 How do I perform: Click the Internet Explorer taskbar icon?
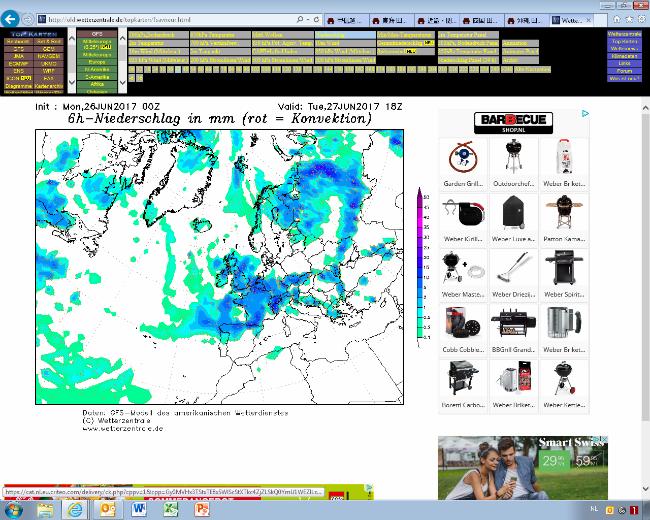click(75, 510)
